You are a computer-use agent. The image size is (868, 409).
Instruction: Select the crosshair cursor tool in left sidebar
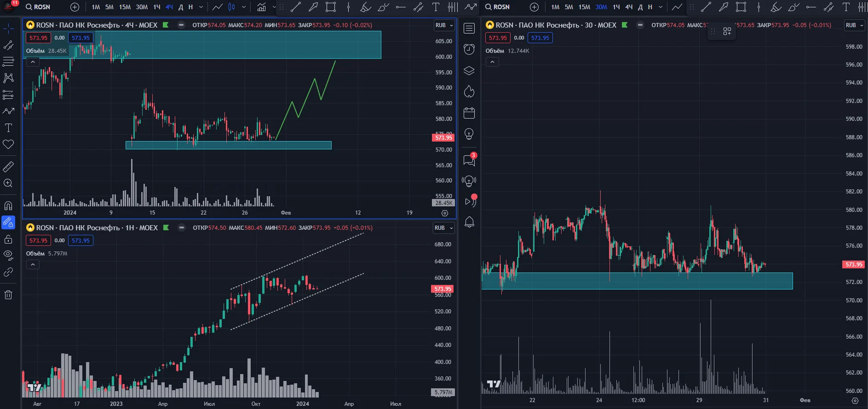pyautogui.click(x=8, y=29)
